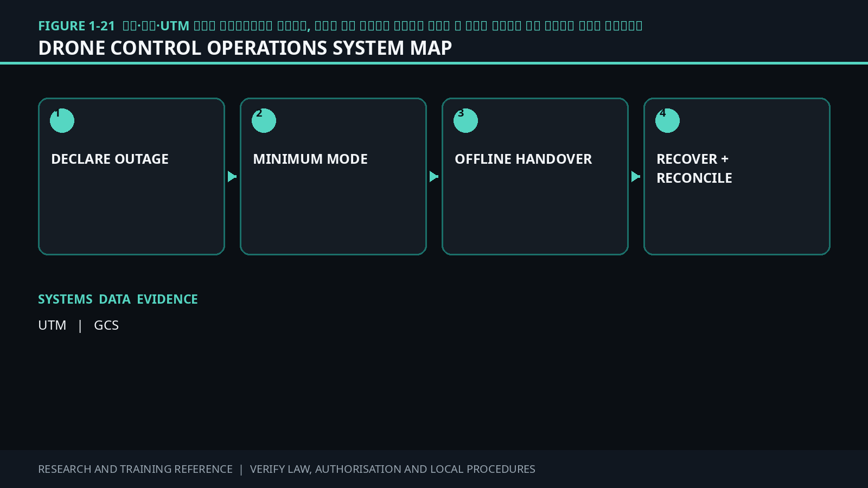The width and height of the screenshot is (868, 488).
Task: Click the step 3 circle badge
Action: pyautogui.click(x=465, y=120)
